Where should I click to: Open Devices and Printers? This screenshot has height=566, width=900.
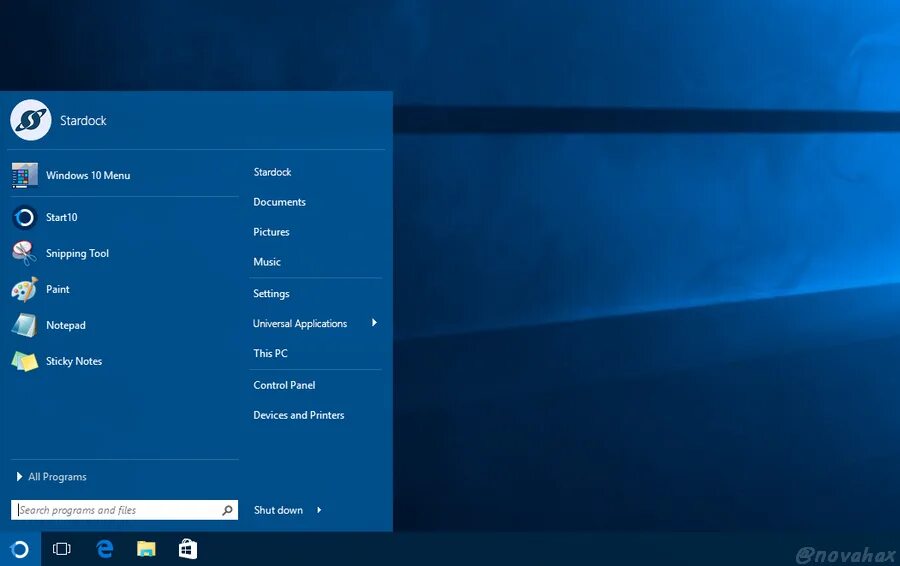(298, 415)
